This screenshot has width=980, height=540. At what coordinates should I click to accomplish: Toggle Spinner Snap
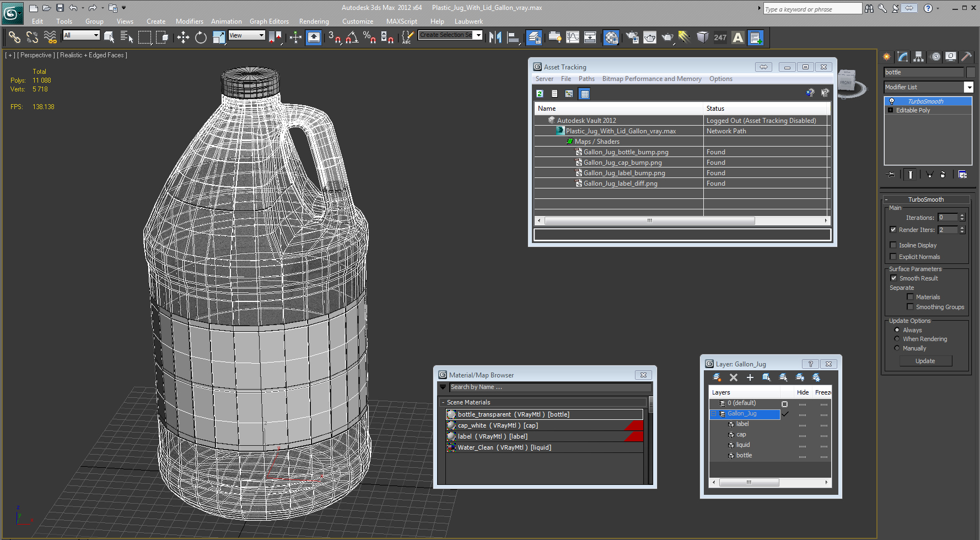tap(387, 37)
